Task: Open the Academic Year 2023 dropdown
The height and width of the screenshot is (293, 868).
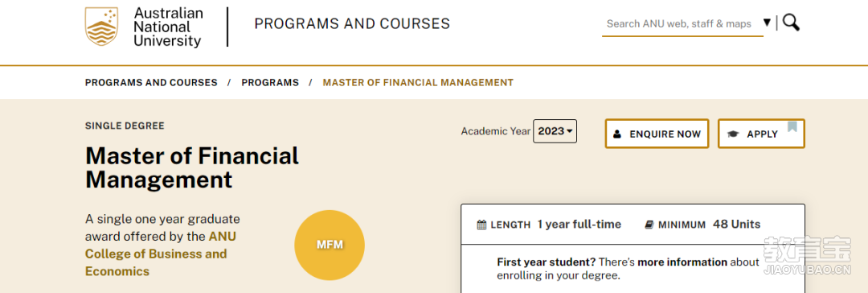Action: (555, 131)
